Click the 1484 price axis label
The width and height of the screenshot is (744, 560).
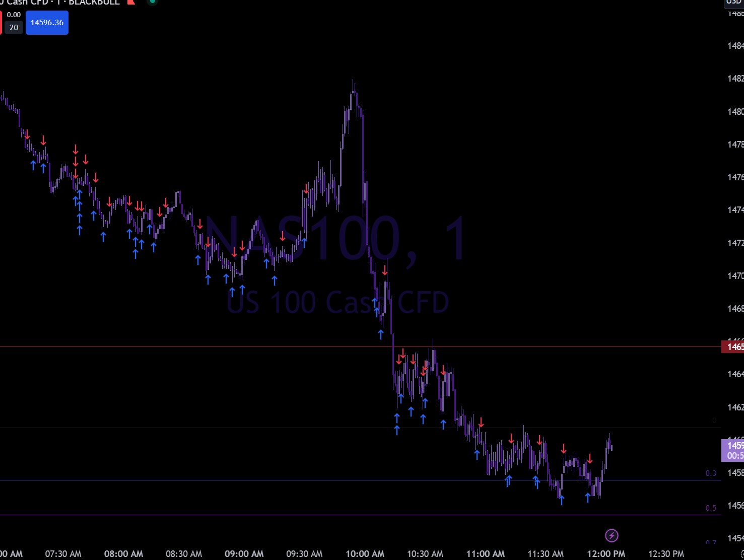coord(735,46)
